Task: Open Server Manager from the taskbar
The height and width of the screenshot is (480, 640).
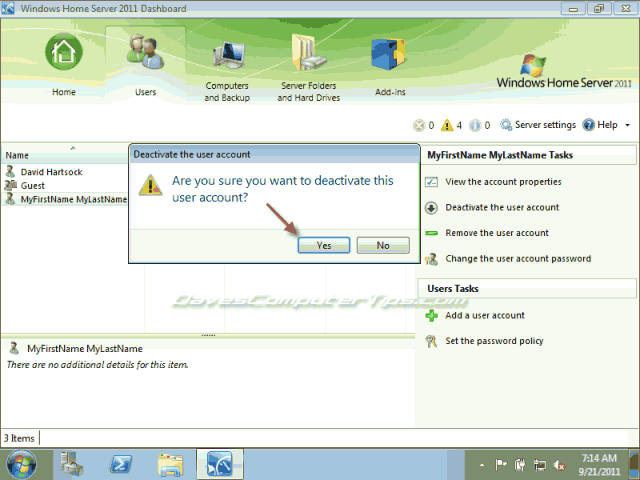Action: [x=72, y=464]
